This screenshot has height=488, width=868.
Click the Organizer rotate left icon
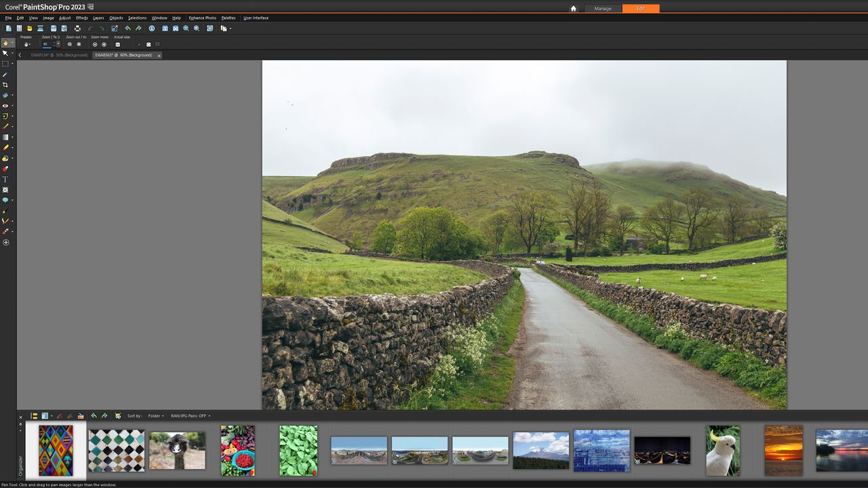[x=94, y=415]
